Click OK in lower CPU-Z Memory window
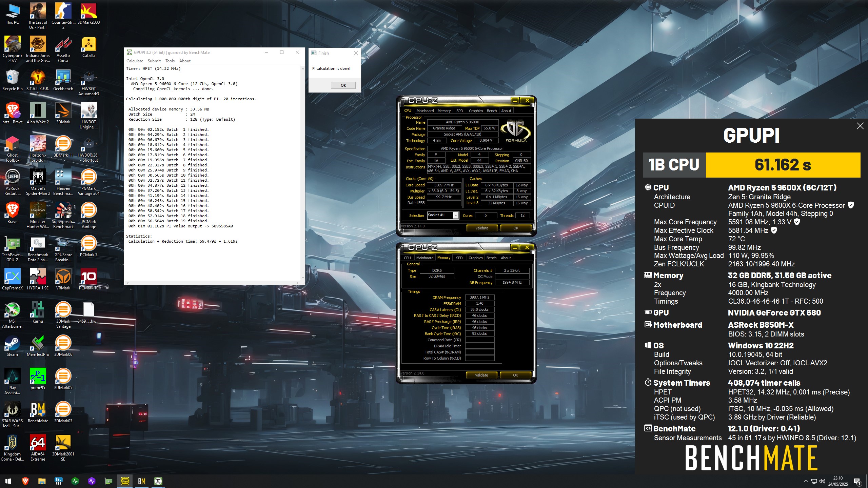868x488 pixels. pos(515,375)
